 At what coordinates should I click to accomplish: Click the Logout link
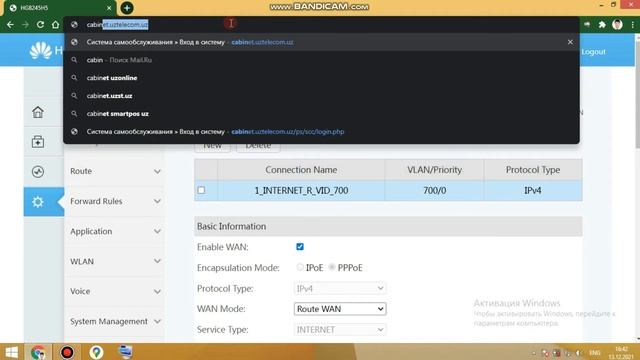[593, 52]
